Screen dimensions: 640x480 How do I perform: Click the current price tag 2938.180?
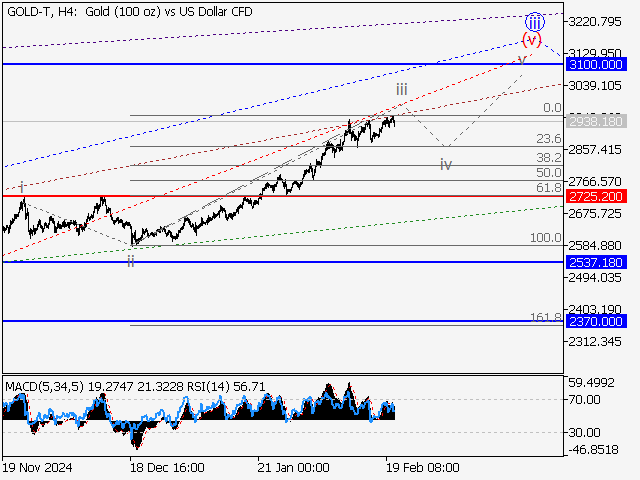click(x=596, y=121)
